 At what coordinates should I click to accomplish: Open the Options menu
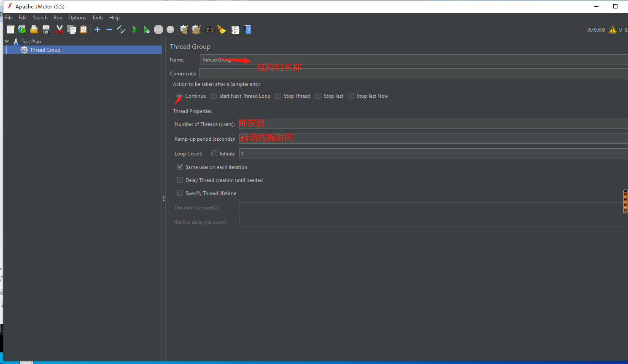(77, 18)
